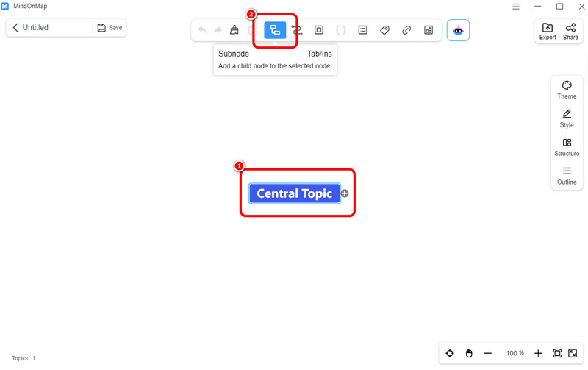This screenshot has width=588, height=370.
Task: Maximize the MindOnMap window
Action: (559, 7)
